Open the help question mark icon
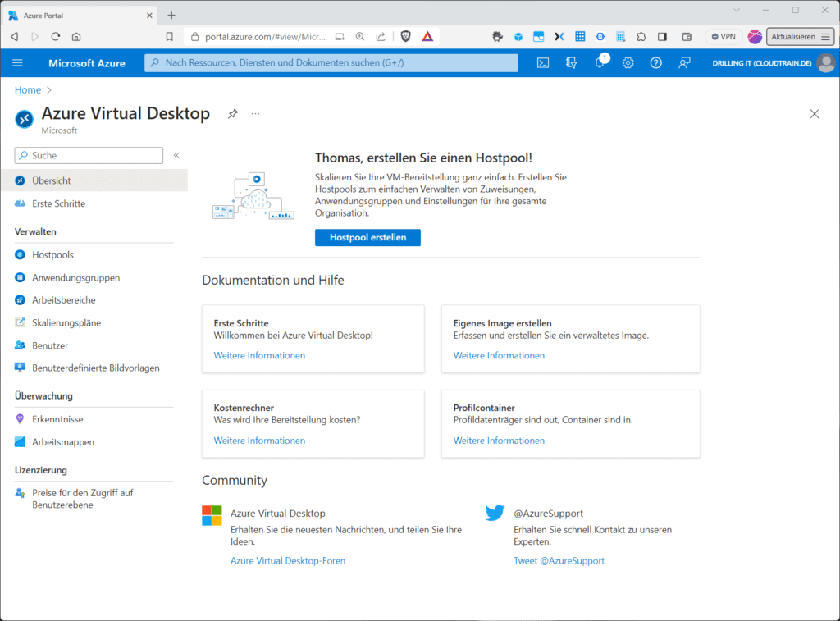Viewport: 840px width, 621px height. (x=655, y=62)
